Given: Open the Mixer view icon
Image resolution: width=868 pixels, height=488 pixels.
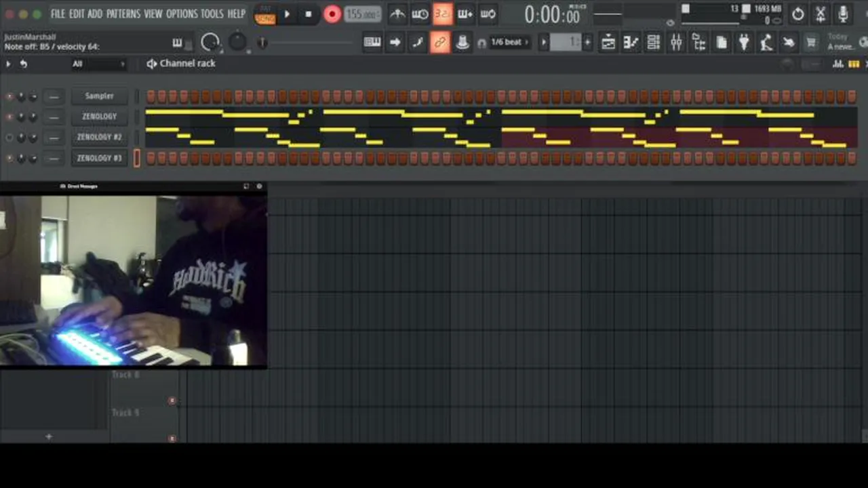Looking at the screenshot, I should pyautogui.click(x=676, y=43).
